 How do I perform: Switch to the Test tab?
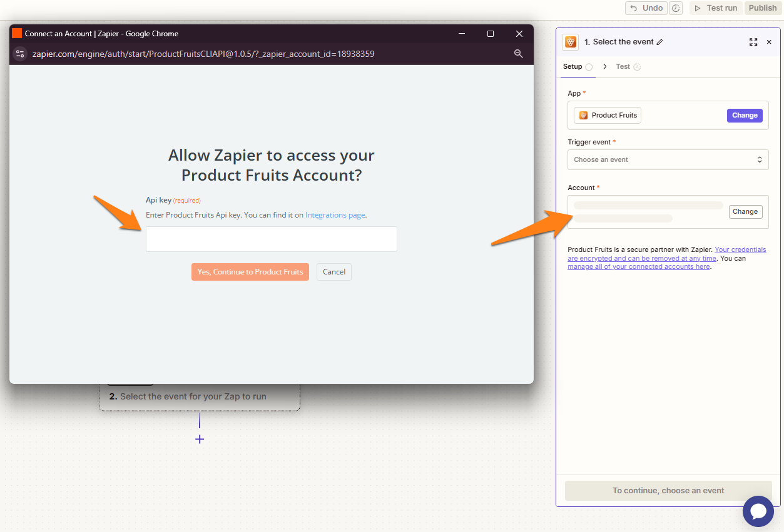pos(628,66)
